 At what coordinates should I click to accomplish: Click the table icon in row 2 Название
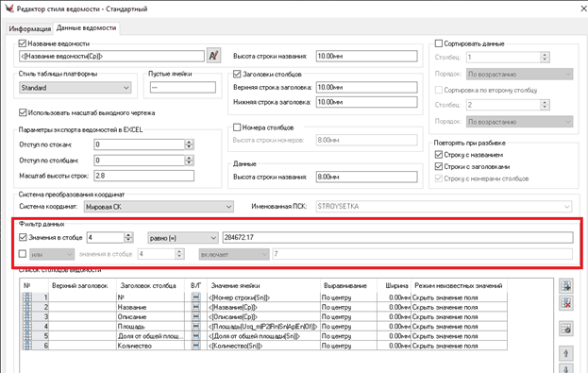point(27,307)
